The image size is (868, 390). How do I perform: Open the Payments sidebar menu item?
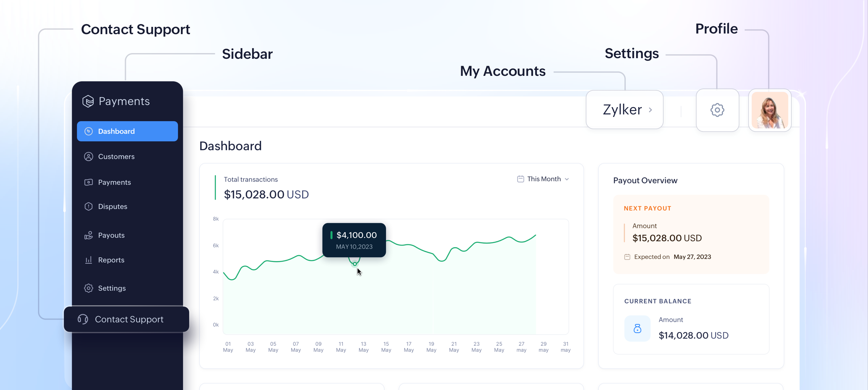(x=114, y=182)
